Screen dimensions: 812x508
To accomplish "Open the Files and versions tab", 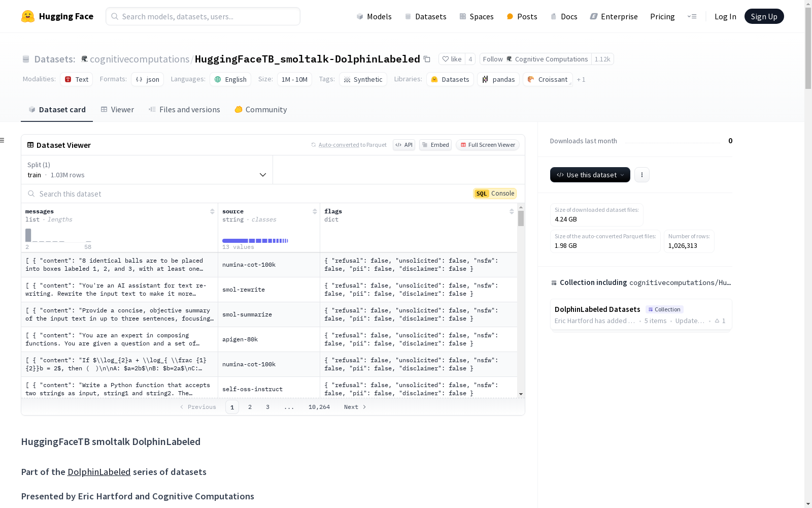I will click(x=184, y=110).
